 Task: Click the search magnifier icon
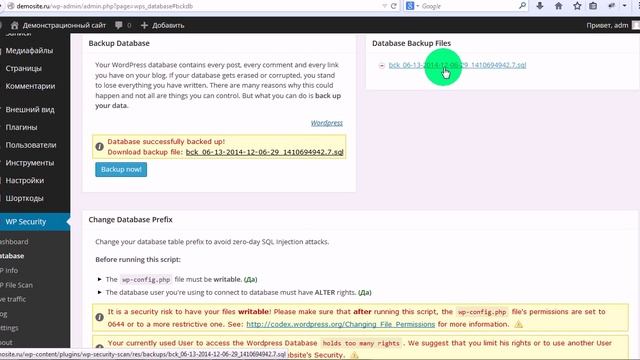click(522, 6)
